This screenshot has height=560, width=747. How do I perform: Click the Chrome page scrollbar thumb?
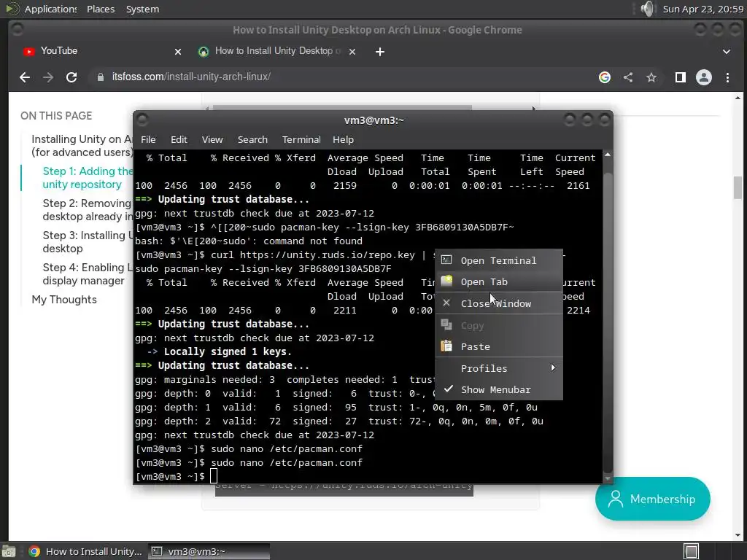coord(738,187)
